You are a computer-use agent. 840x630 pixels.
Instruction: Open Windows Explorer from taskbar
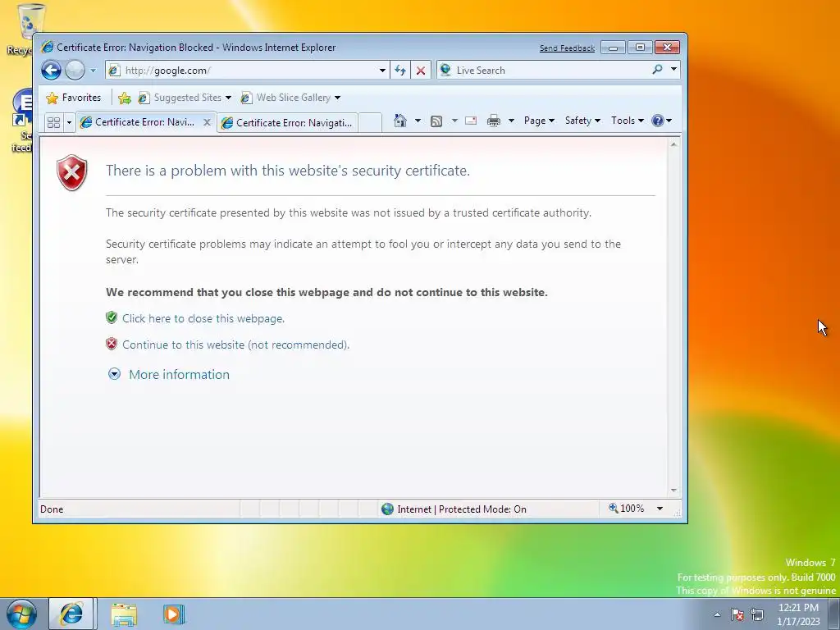[x=124, y=614]
